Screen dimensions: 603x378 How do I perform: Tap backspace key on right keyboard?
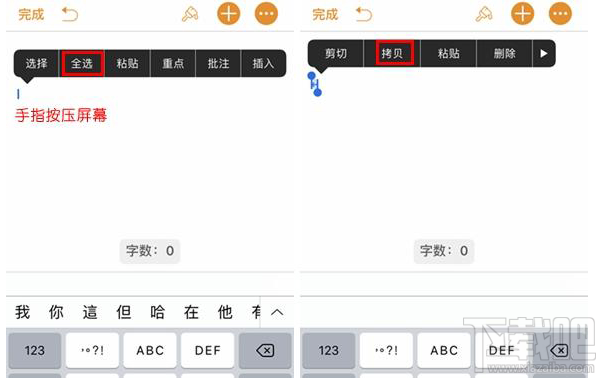pos(559,350)
